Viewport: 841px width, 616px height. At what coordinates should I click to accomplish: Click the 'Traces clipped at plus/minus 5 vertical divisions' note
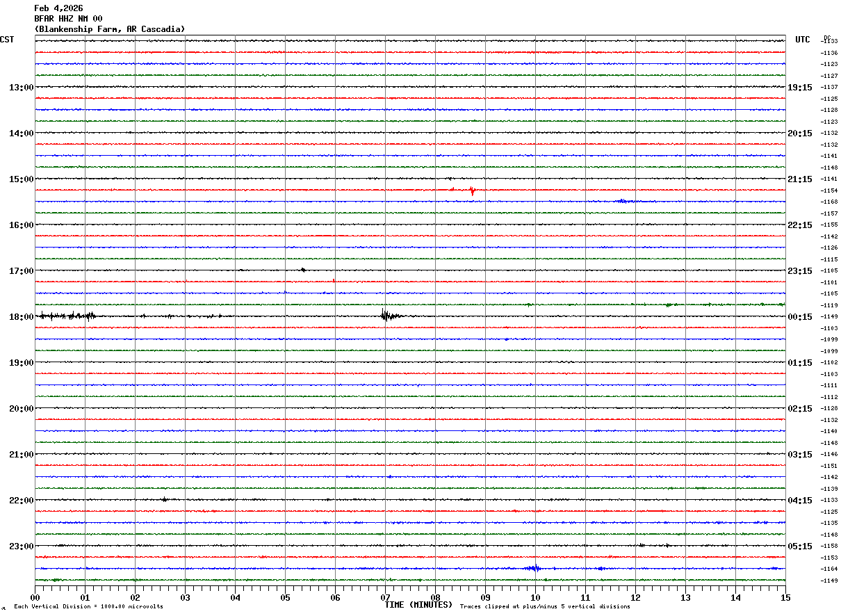(545, 606)
